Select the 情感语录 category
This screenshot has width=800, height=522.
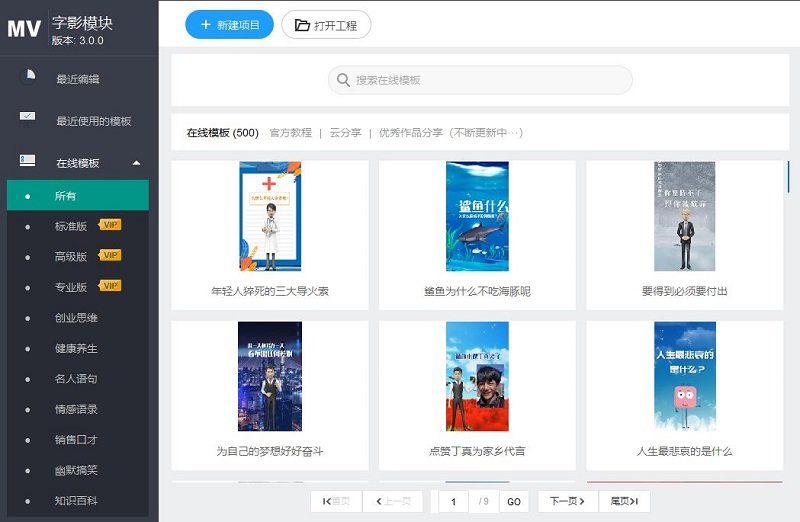click(x=78, y=409)
